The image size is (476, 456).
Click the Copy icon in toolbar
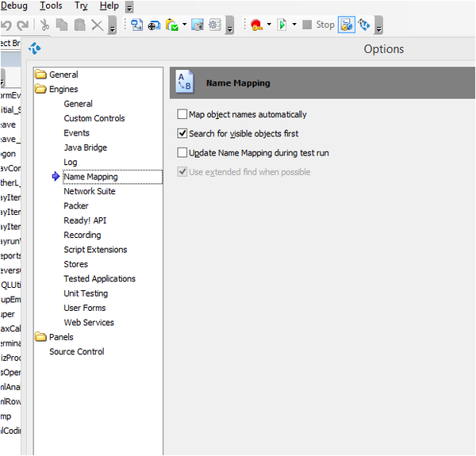(62, 25)
